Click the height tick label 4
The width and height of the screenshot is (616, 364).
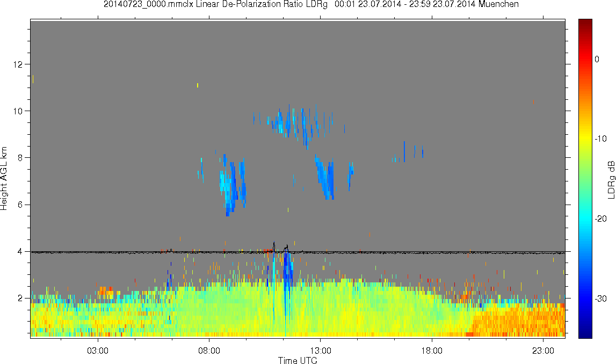(x=20, y=252)
